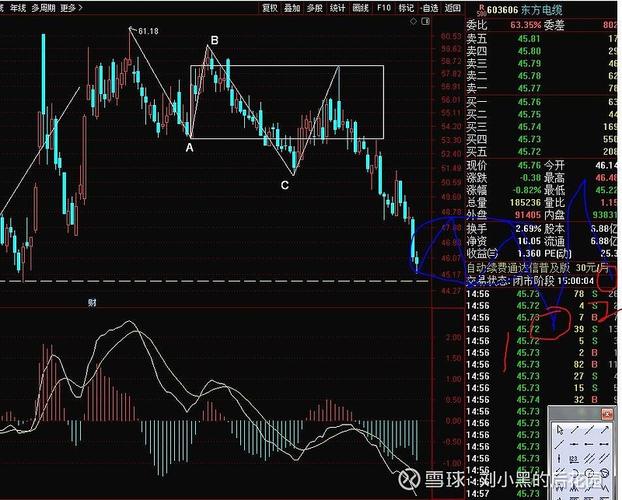Select the arrow pointer in drawing palette
The height and width of the screenshot is (500, 622).
pos(561,429)
